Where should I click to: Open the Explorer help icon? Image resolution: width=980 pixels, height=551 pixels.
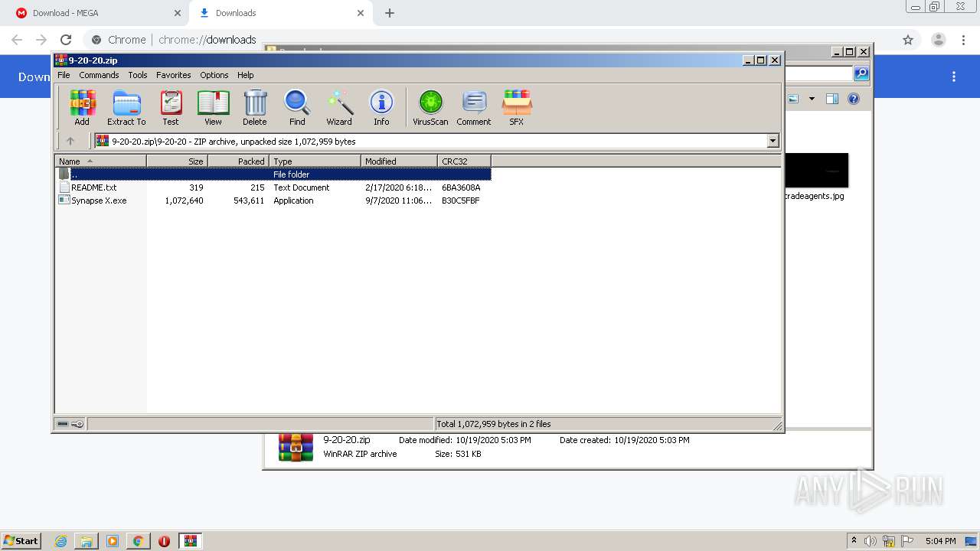854,99
